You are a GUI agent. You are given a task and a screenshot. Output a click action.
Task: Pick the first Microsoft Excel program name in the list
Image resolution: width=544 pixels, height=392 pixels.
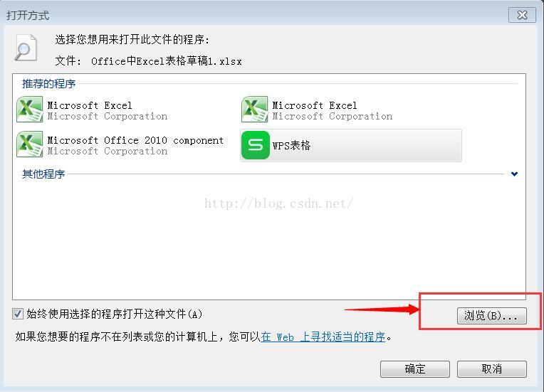tap(90, 105)
